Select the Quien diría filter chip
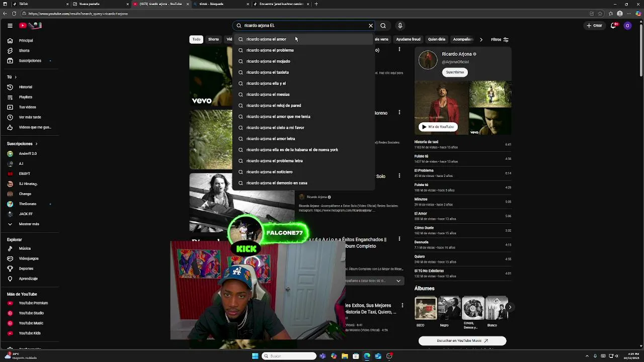 [437, 39]
